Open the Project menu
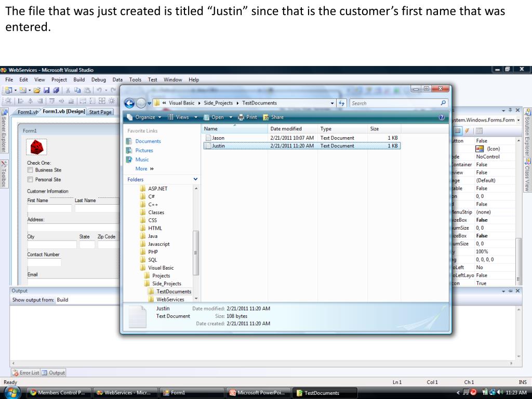This screenshot has width=532, height=399. coord(59,79)
